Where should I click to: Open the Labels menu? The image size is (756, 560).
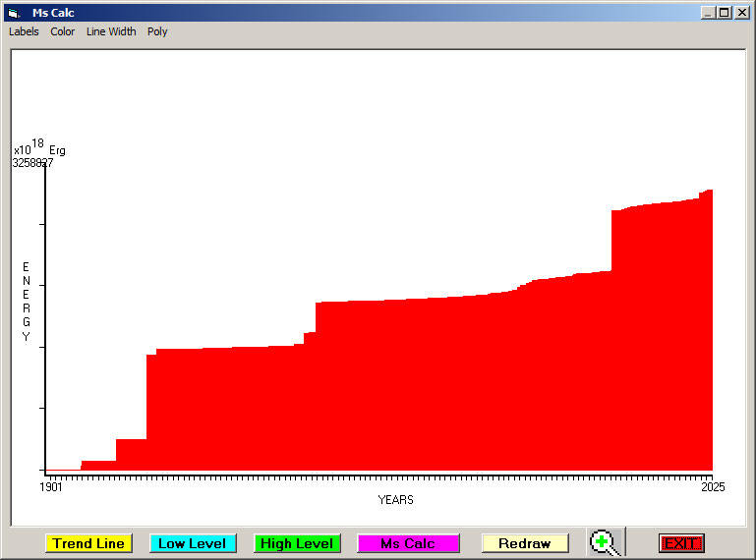point(24,31)
